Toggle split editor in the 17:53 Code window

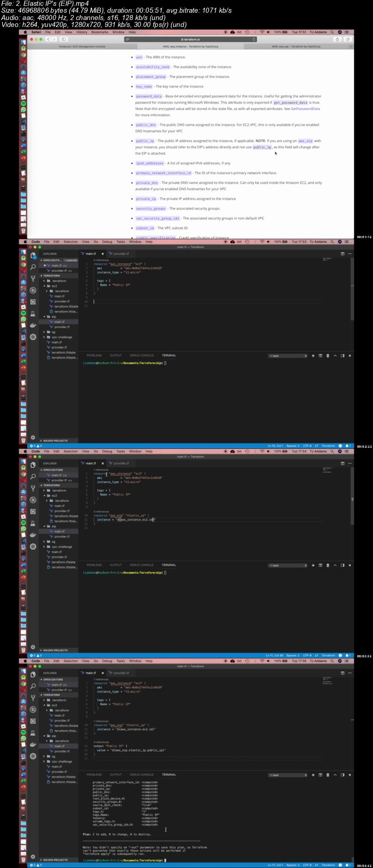click(x=342, y=254)
